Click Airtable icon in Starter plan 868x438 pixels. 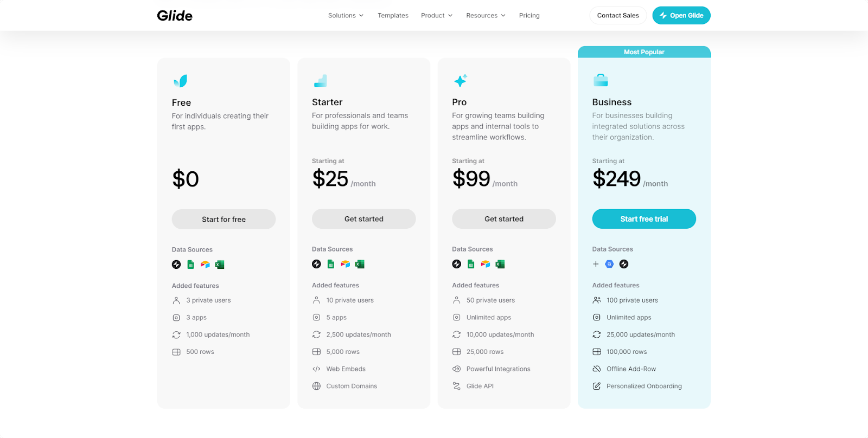tap(345, 264)
